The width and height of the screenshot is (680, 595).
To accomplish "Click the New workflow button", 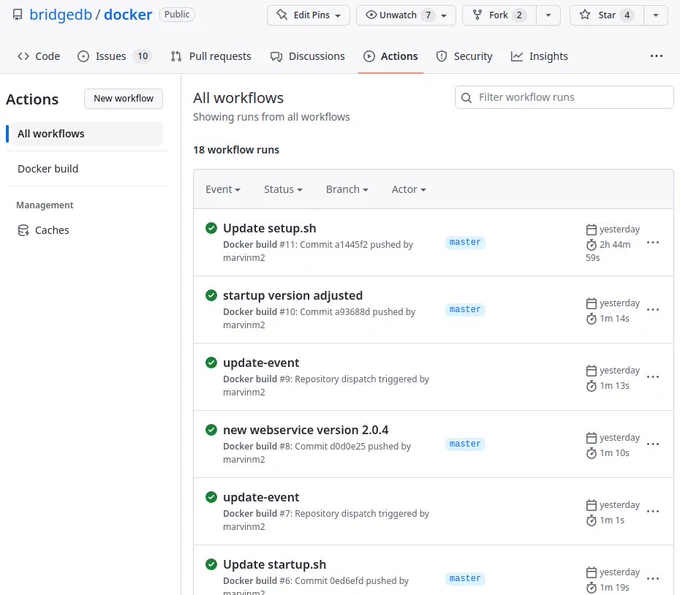I will [124, 98].
